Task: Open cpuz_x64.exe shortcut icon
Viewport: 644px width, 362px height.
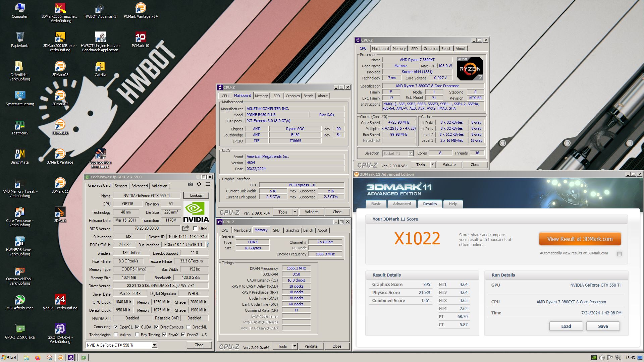Action: tap(60, 333)
